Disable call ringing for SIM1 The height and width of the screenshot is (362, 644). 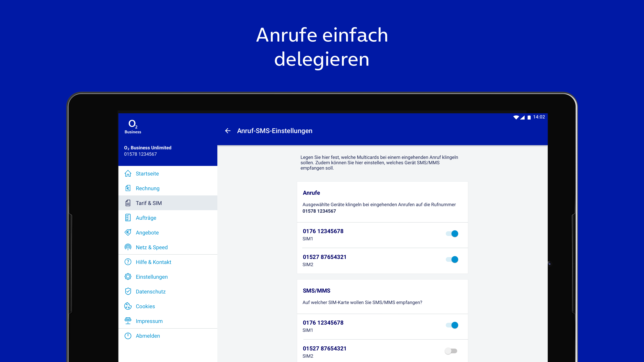click(452, 234)
